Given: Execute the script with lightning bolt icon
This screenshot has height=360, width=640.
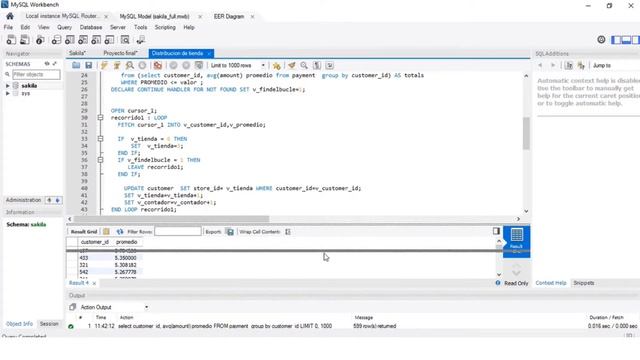Looking at the screenshot, I should coord(104,65).
